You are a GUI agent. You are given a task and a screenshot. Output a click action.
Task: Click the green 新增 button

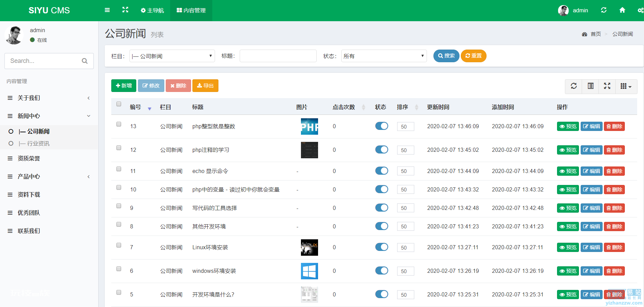(x=124, y=85)
